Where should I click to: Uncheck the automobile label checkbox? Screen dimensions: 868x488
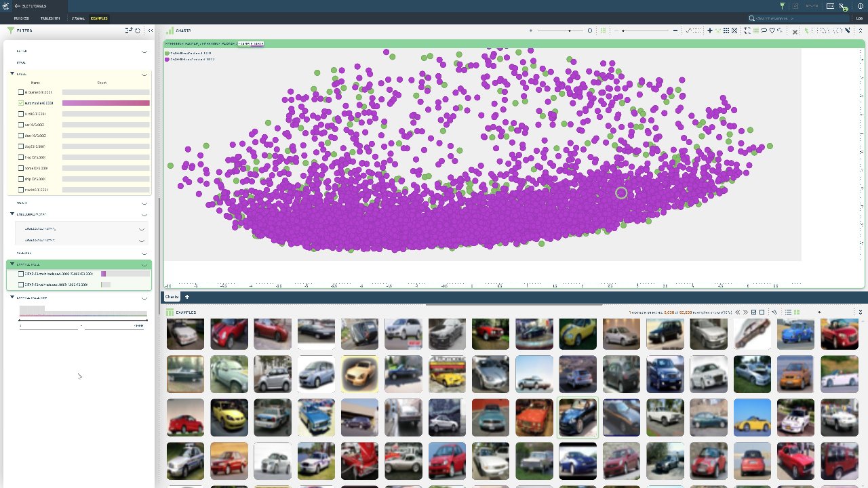[x=21, y=103]
